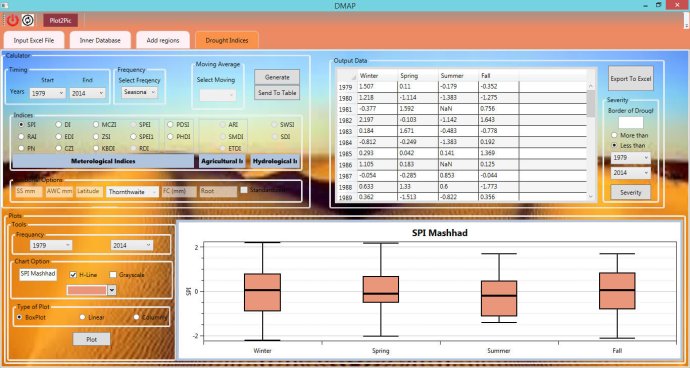Select the SPI index radio button
Image resolution: width=690 pixels, height=368 pixels.
(x=20, y=125)
